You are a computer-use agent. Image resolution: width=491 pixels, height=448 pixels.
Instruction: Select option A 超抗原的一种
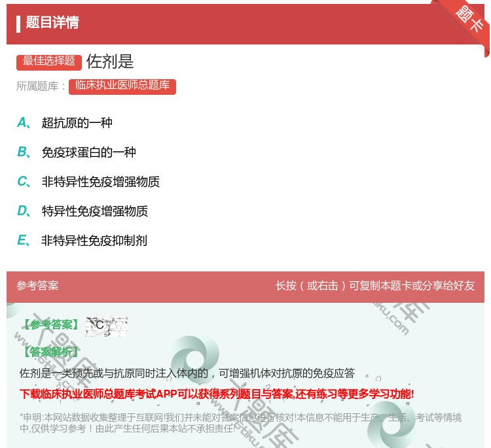(65, 123)
